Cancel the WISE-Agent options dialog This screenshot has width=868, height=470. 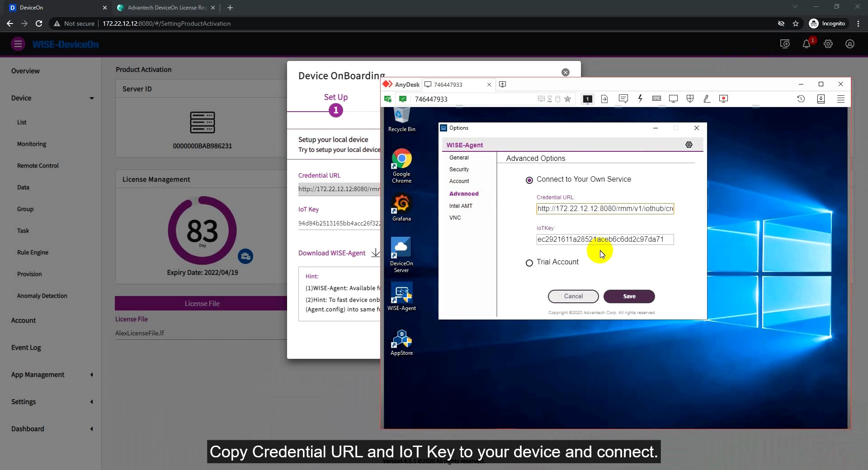click(573, 296)
